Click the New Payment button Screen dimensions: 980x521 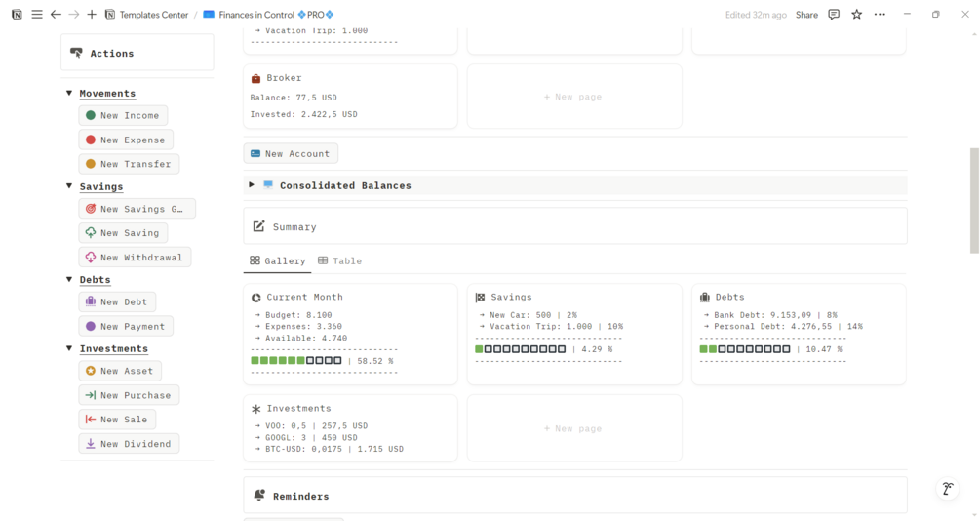[126, 326]
